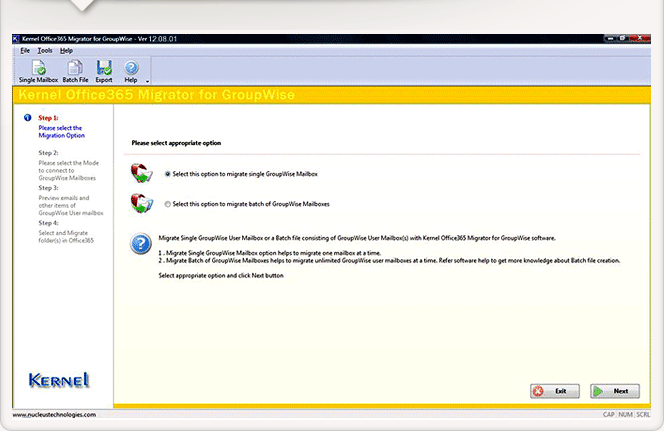664x431 pixels.
Task: Open the Help toolbar icon
Action: click(x=131, y=71)
